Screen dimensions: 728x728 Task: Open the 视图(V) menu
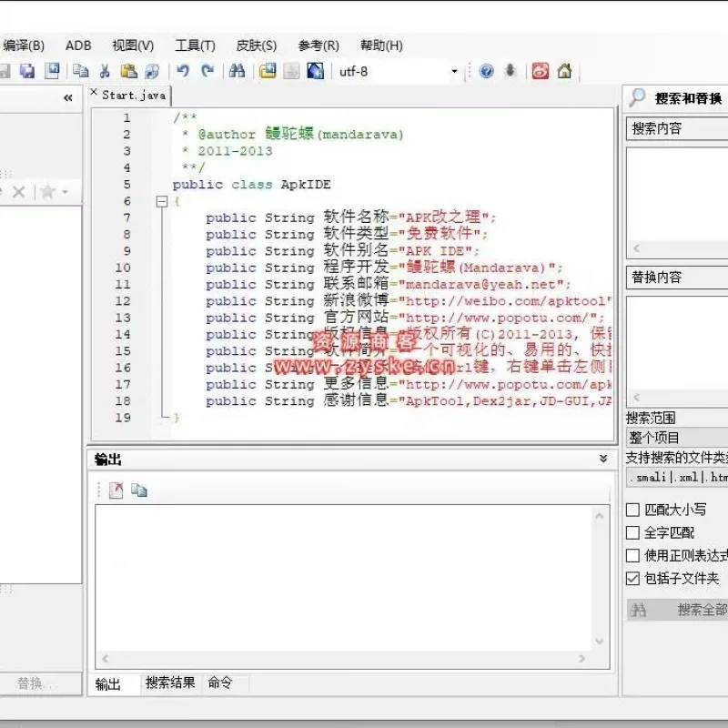(x=133, y=45)
